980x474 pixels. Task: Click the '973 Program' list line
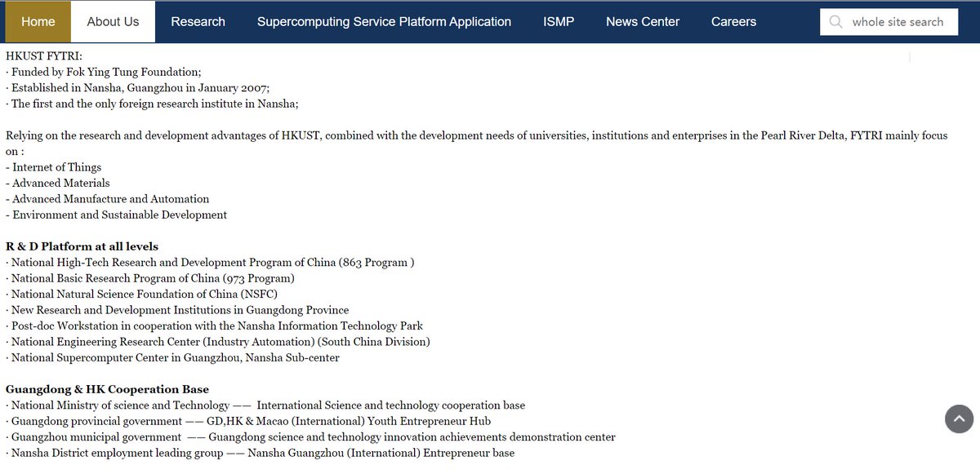(150, 278)
